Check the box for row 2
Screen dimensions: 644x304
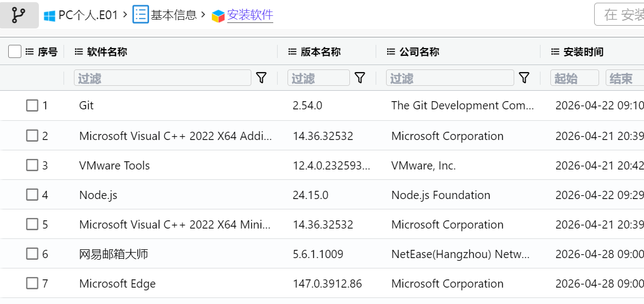pyautogui.click(x=32, y=136)
